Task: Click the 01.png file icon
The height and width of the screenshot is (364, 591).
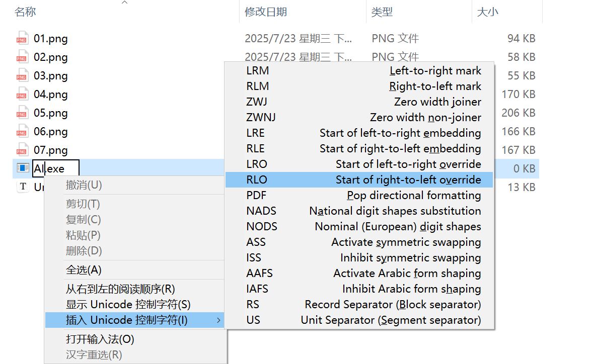Action: [21, 39]
